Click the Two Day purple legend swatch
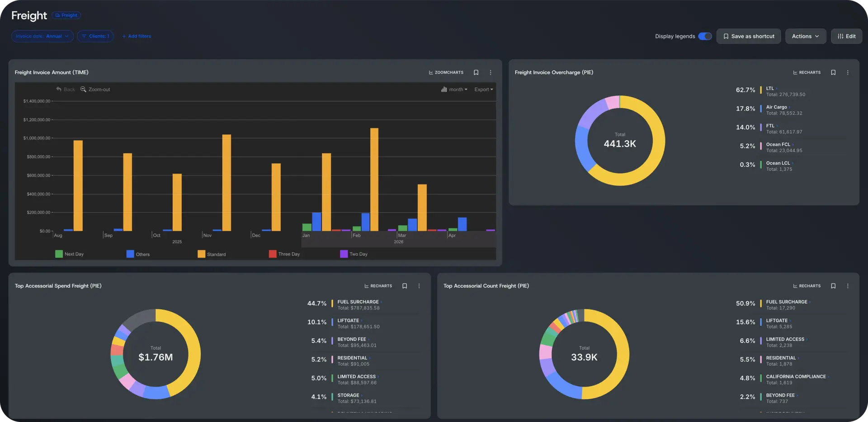Screen dimensions: 868x422 coord(344,254)
